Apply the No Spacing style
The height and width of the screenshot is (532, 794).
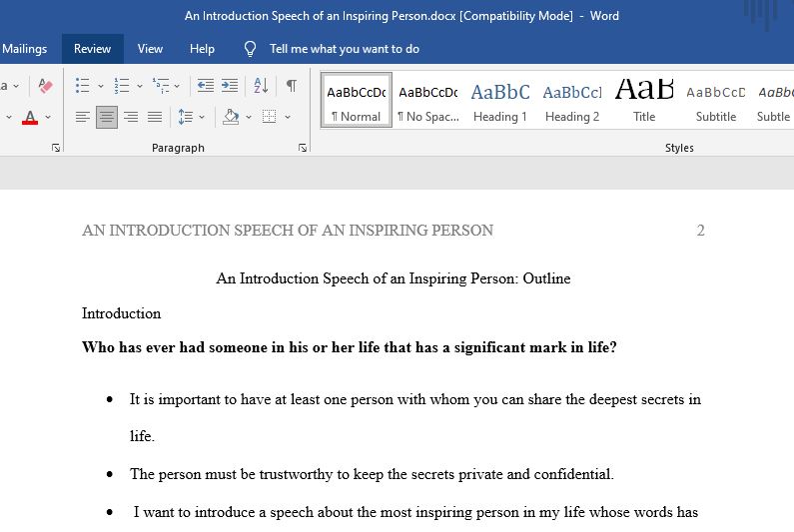pos(427,100)
